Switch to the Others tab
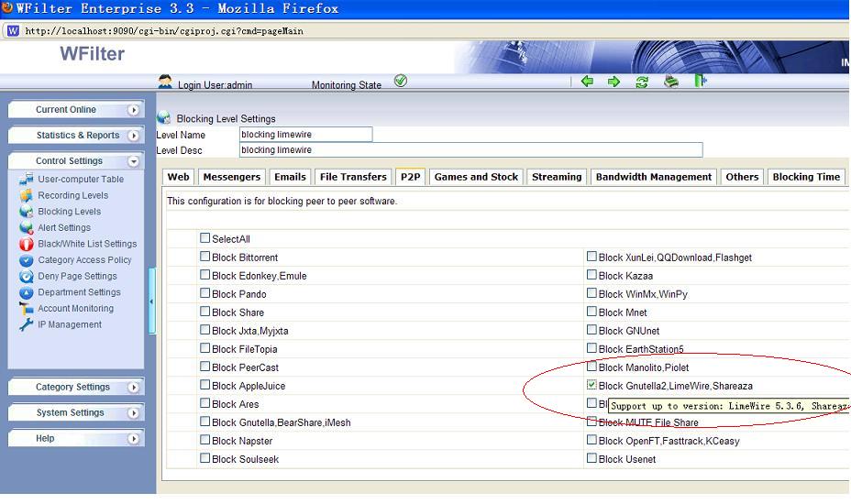 (x=742, y=177)
